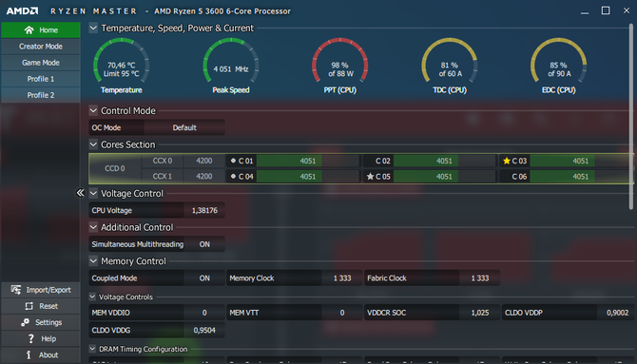Image resolution: width=637 pixels, height=364 pixels.
Task: Click MEM VTT value field
Action: coord(342,313)
